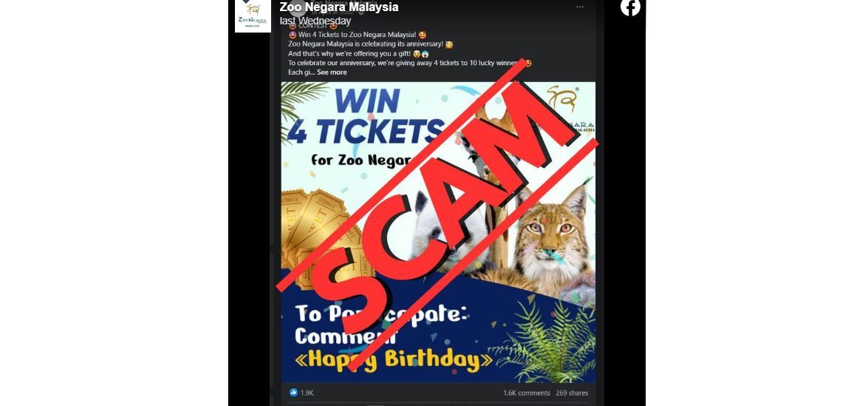
Task: Open the 1.6K comments link
Action: click(527, 393)
